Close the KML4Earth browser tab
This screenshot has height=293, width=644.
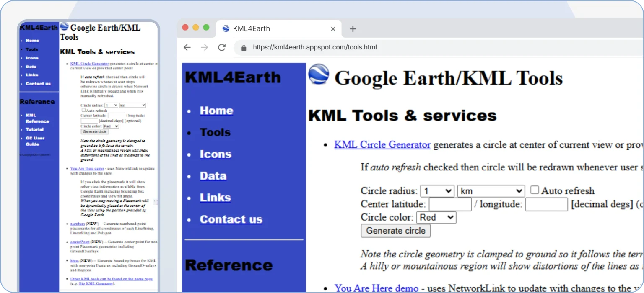click(333, 29)
